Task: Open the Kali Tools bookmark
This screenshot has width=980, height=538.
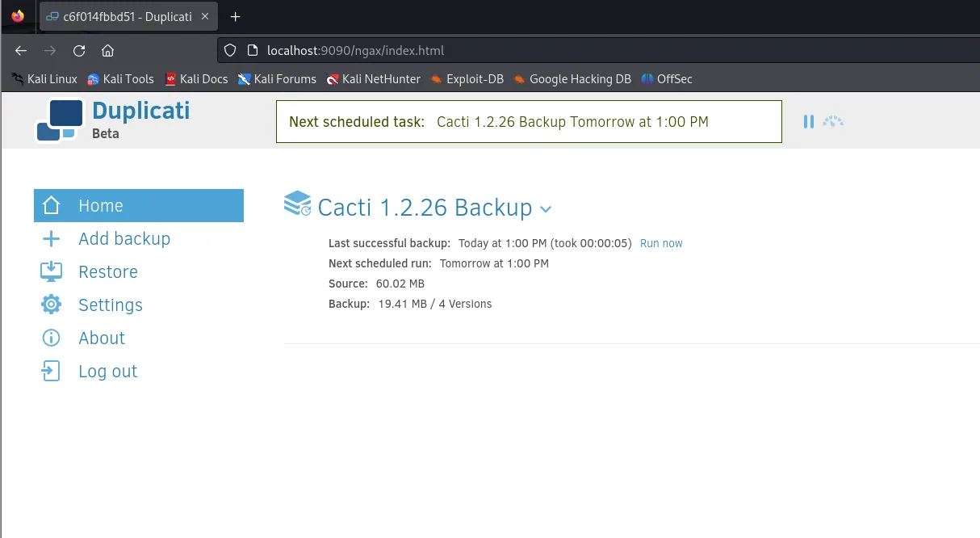Action: (x=120, y=78)
